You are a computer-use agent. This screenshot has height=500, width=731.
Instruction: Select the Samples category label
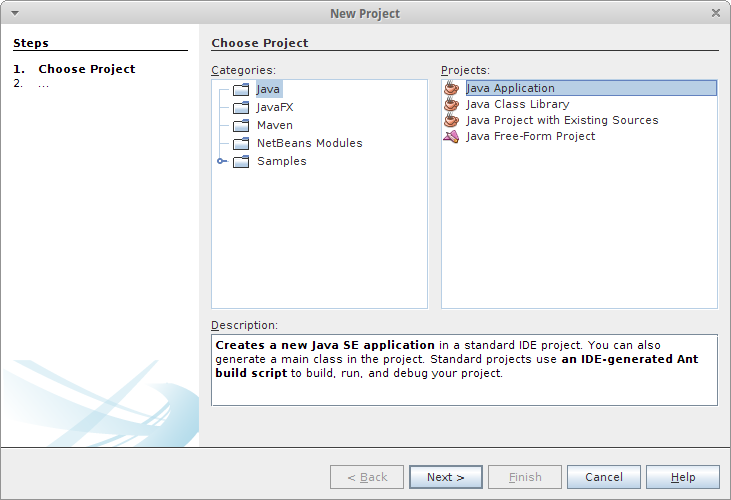[282, 161]
